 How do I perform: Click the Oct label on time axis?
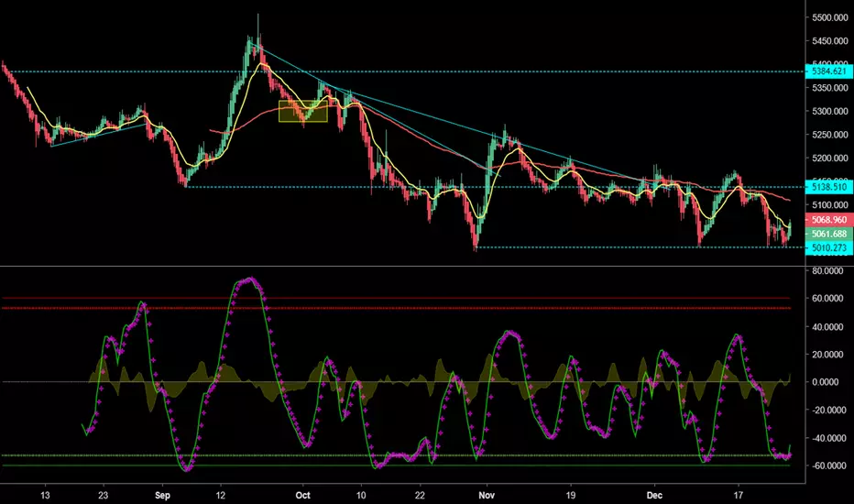point(302,495)
